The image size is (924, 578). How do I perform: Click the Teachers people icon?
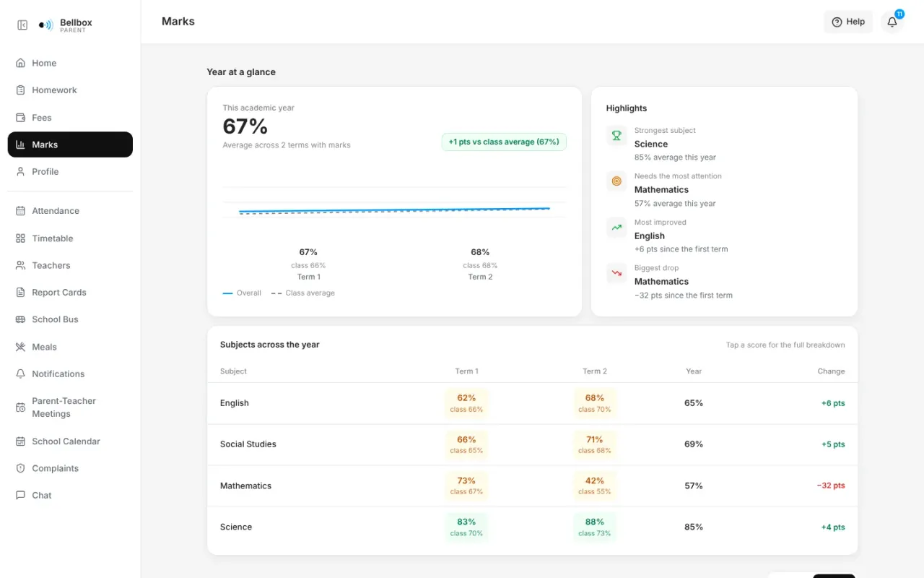20,265
